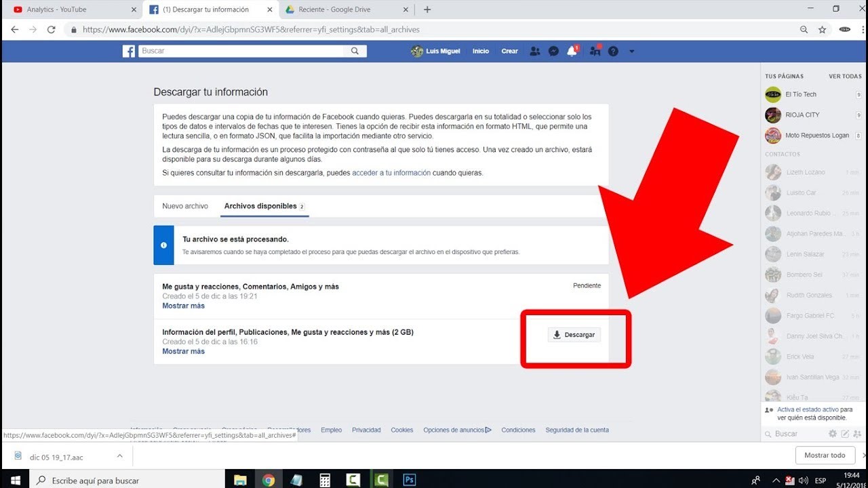Open the Help question mark menu
The height and width of the screenshot is (488, 868).
[x=612, y=51]
